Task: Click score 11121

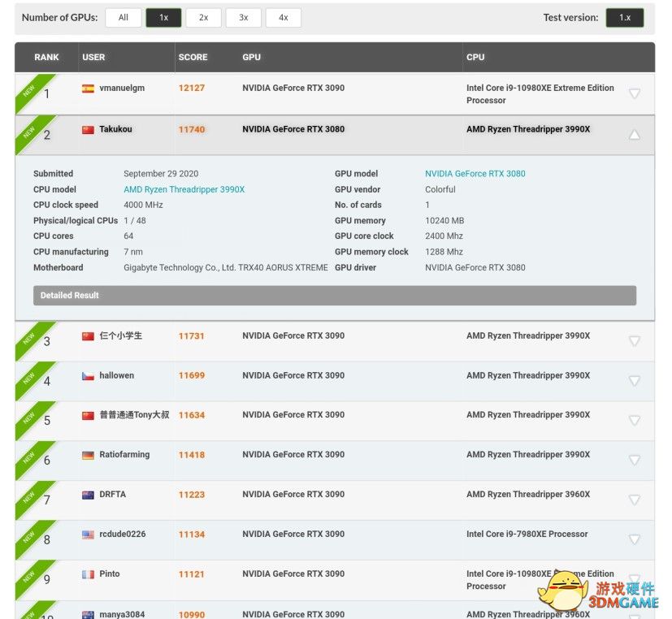Action: pyautogui.click(x=192, y=574)
